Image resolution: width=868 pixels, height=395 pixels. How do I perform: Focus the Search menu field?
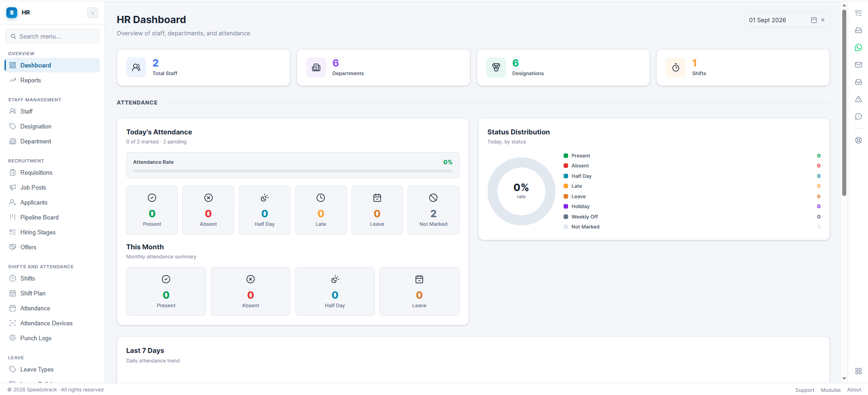[x=52, y=36]
